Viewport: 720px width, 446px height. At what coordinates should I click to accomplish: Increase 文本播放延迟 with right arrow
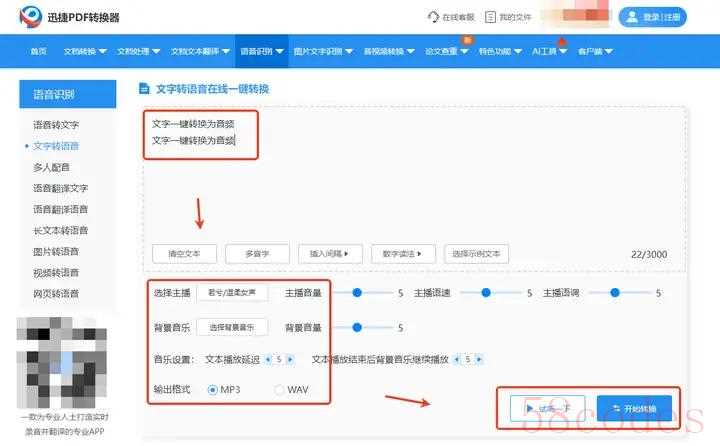click(290, 357)
